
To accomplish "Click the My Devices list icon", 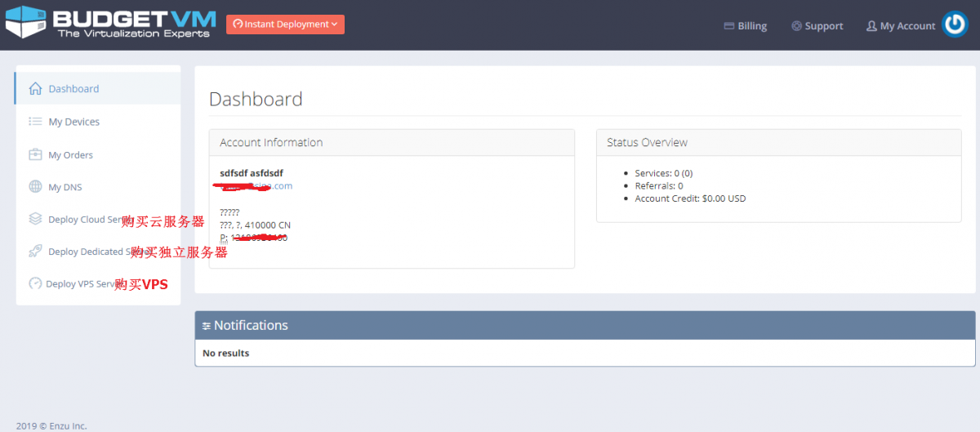I will tap(35, 122).
